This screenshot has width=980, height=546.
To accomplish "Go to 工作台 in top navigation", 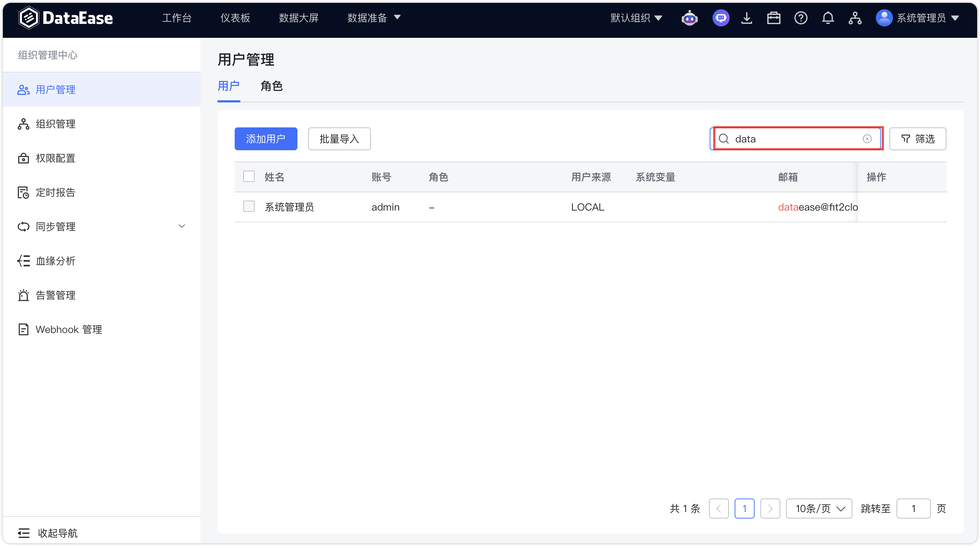I will (177, 18).
